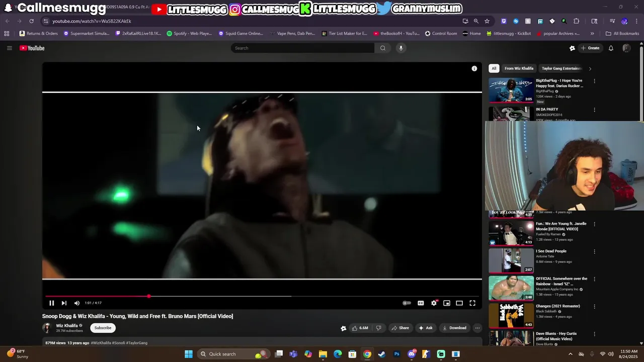Share this video
The height and width of the screenshot is (362, 644).
(400, 328)
